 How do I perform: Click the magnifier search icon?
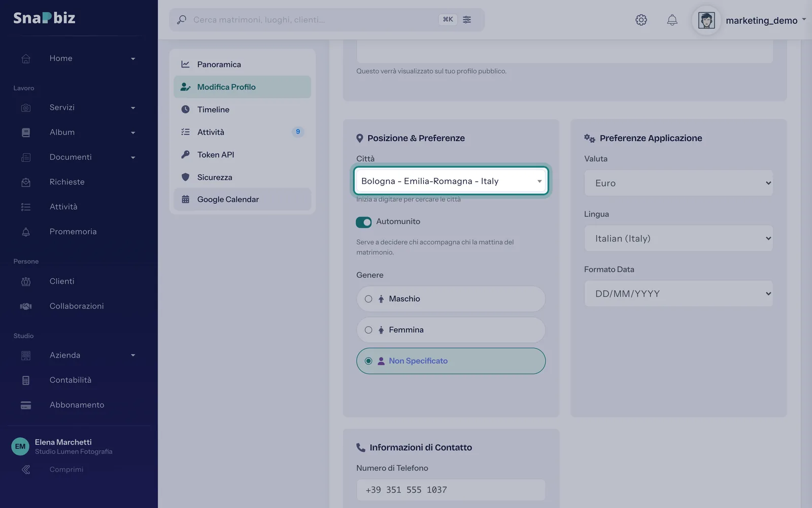(x=182, y=20)
